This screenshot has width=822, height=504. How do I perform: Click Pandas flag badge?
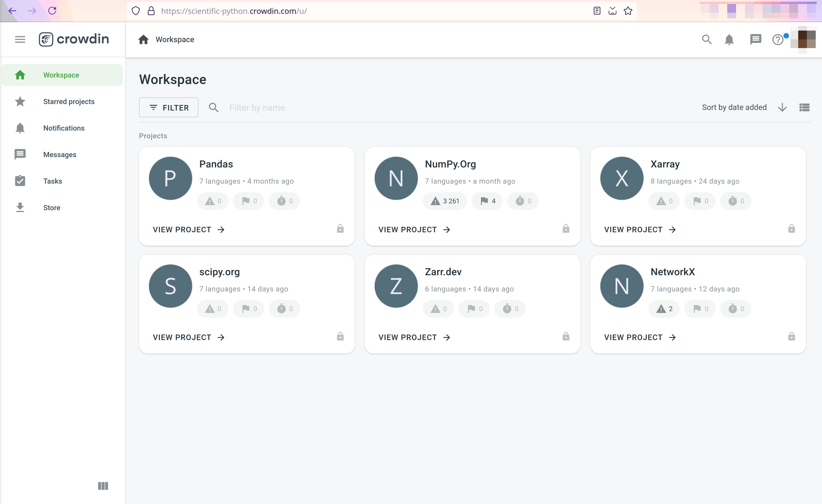click(x=249, y=201)
